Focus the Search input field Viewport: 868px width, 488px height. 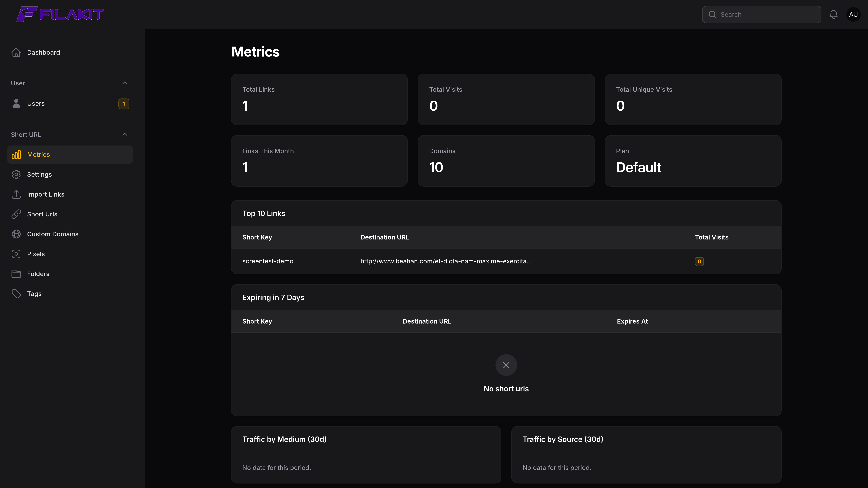[761, 14]
